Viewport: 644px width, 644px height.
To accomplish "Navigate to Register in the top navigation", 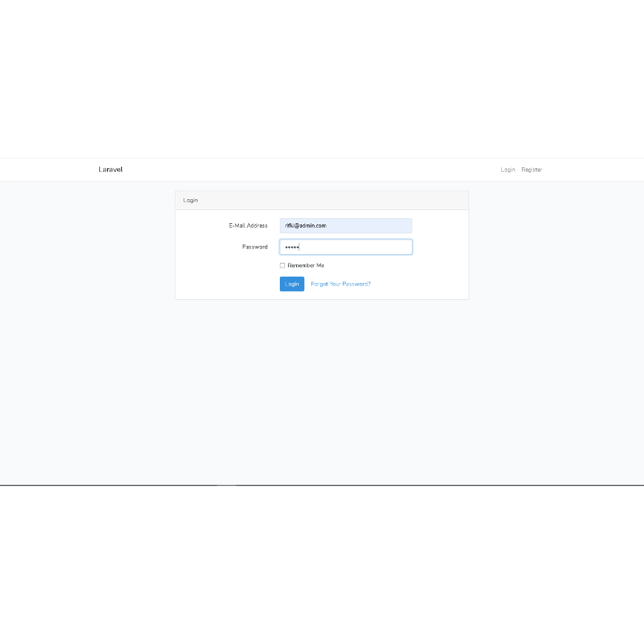I will pyautogui.click(x=531, y=169).
